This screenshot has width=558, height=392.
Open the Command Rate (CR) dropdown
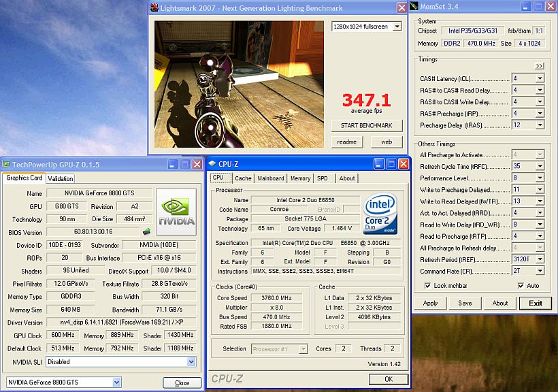click(x=540, y=271)
